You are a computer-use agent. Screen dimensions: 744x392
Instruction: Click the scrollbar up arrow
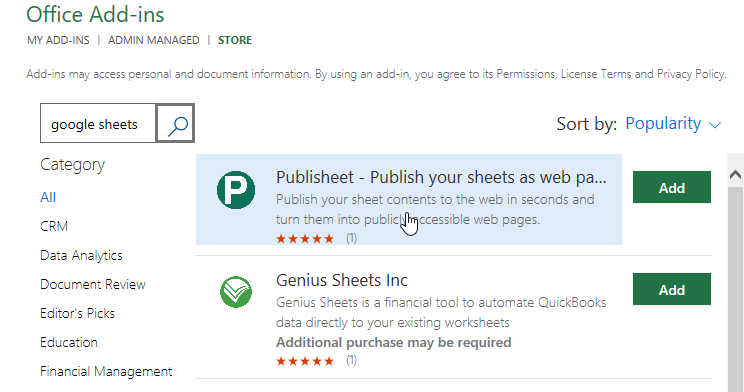pyautogui.click(x=735, y=175)
